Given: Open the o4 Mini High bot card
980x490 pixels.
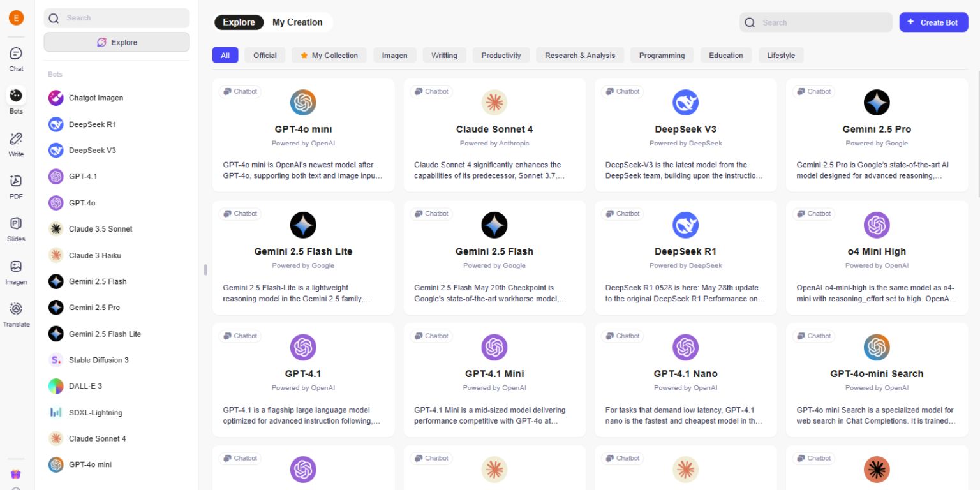Looking at the screenshot, I should tap(877, 257).
